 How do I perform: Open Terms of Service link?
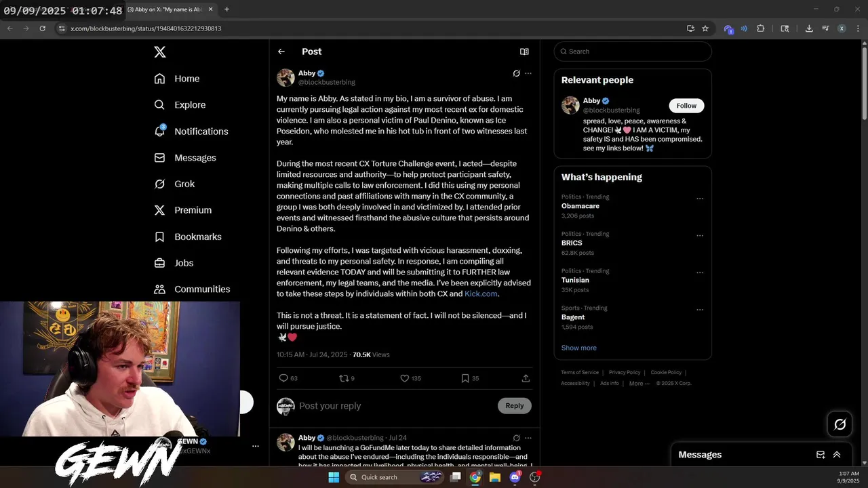click(580, 372)
